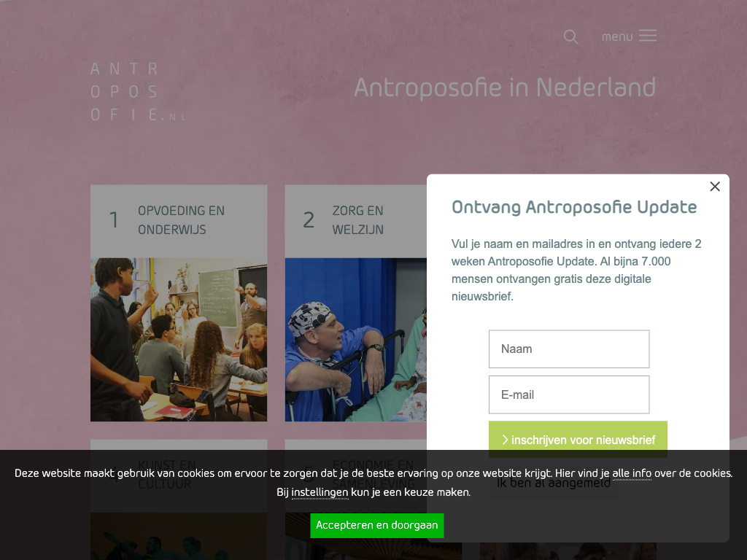The width and height of the screenshot is (747, 560).
Task: Click the Antroposofie.nl logo
Action: (138, 92)
